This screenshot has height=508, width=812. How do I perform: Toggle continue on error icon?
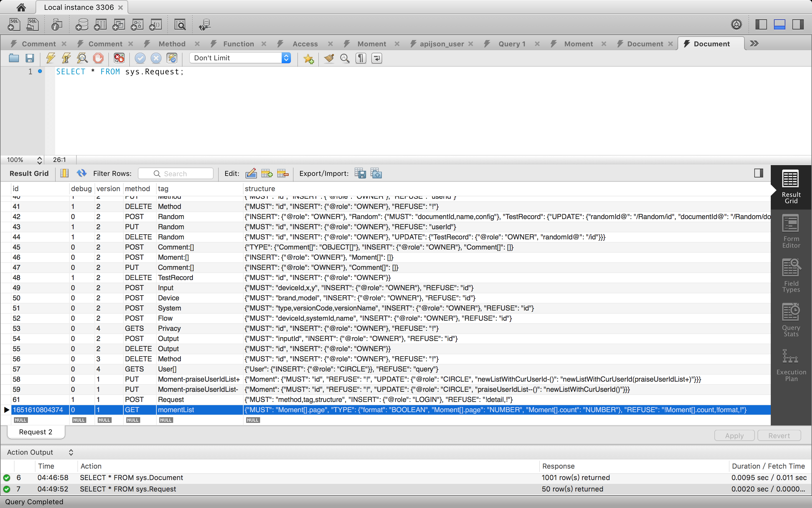pos(119,58)
